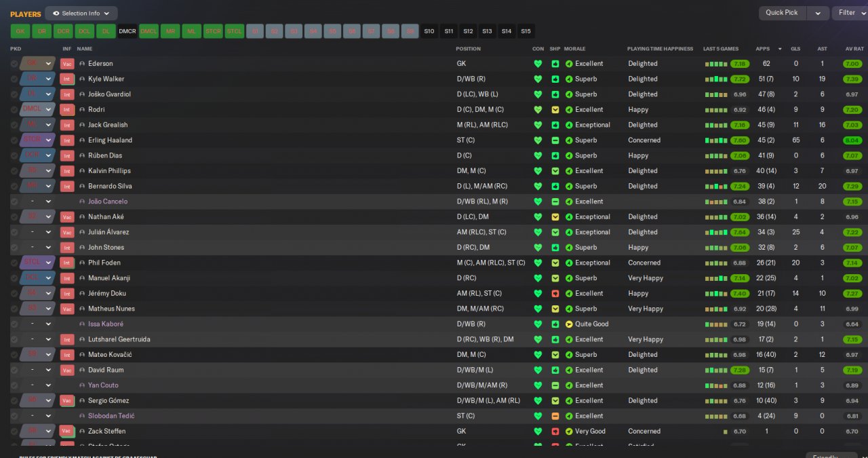Toggle John Stones' picked checkmark
Image resolution: width=868 pixels, height=458 pixels.
[x=14, y=248]
